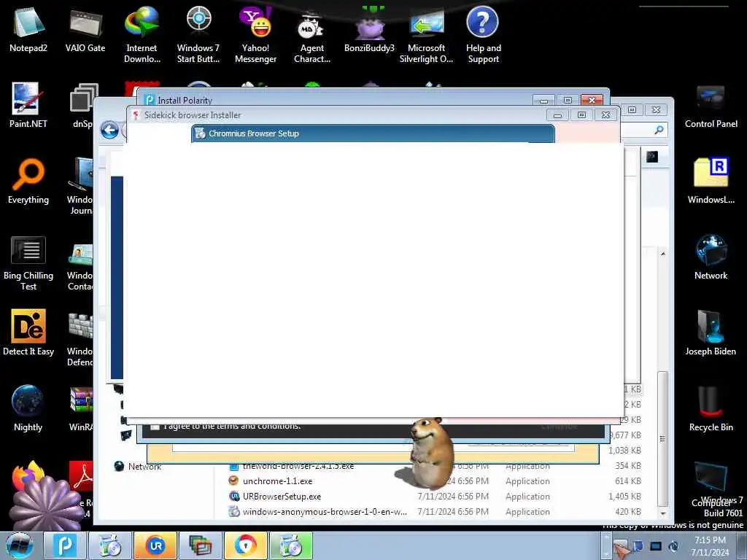Open the Microsoft Silverlight desktop shortcut

[x=426, y=34]
